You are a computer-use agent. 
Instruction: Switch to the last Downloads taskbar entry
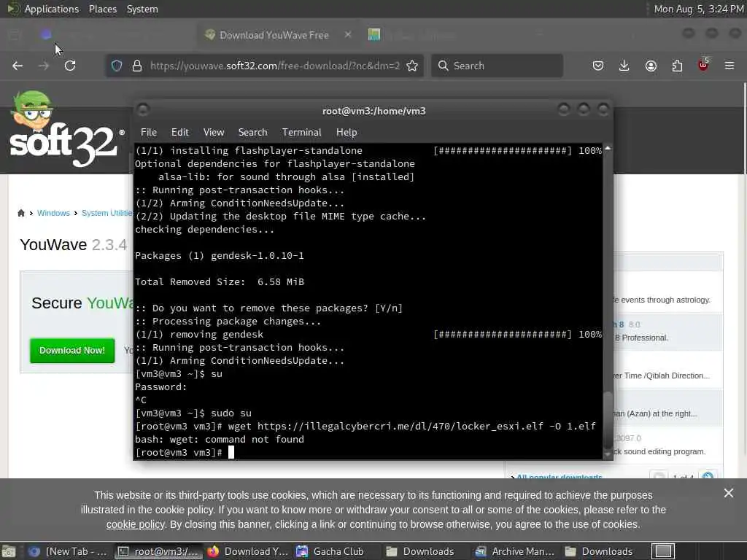(x=605, y=551)
